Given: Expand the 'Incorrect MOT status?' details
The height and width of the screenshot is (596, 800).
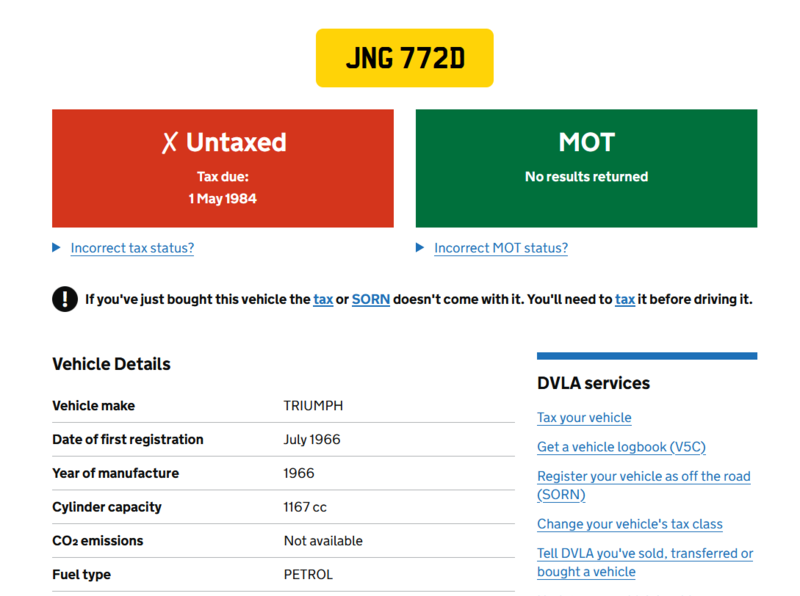Looking at the screenshot, I should 500,248.
